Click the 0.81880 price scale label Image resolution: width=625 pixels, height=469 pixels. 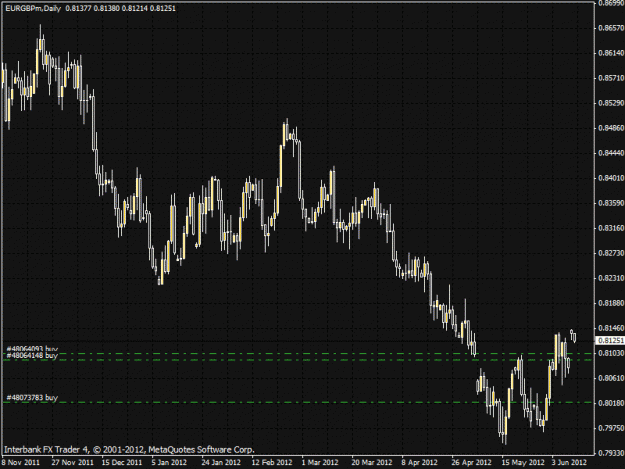pos(611,303)
